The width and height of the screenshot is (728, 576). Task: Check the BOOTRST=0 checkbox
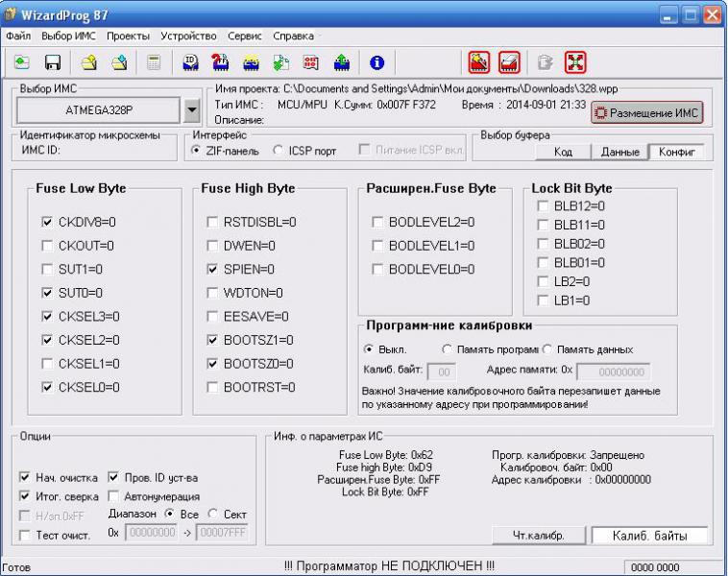tap(212, 387)
